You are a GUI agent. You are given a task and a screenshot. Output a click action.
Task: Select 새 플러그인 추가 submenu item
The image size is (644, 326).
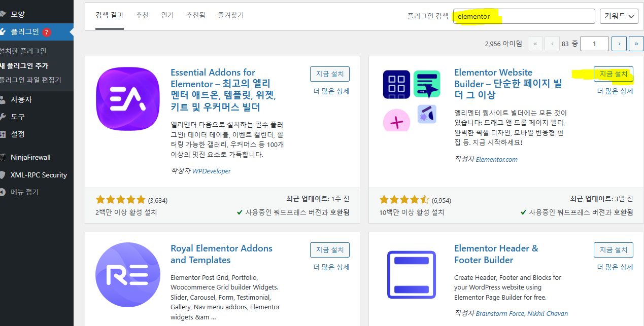pos(24,65)
